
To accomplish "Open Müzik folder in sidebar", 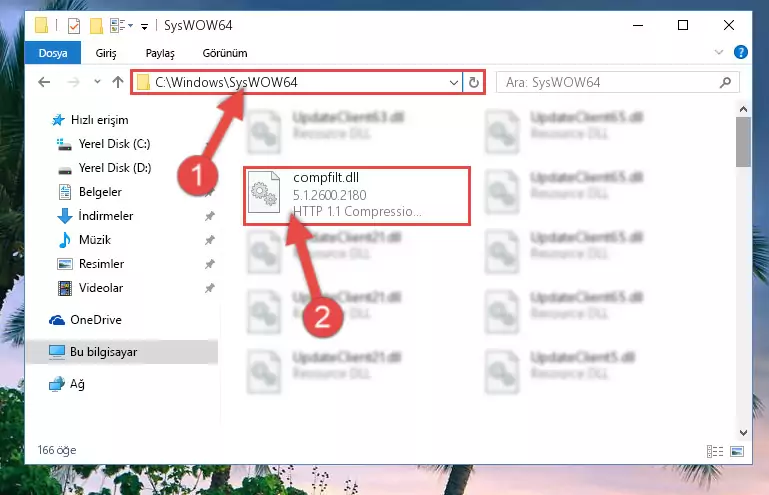I will pyautogui.click(x=95, y=240).
